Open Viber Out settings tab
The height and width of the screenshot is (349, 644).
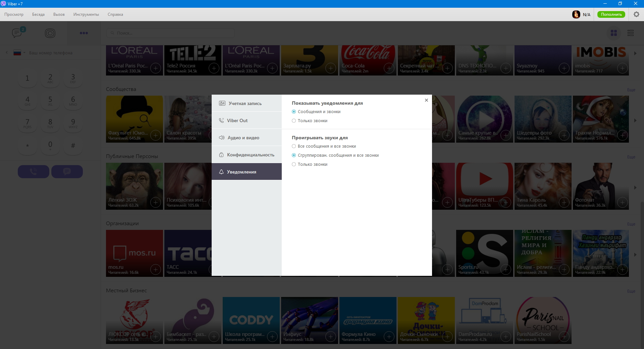tap(247, 120)
